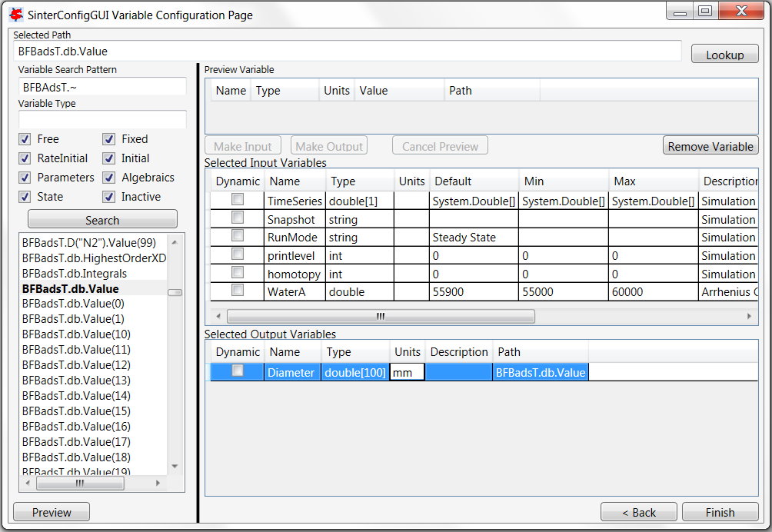Toggle Dynamic checkbox for WaterA row
The image size is (772, 532).
pyautogui.click(x=238, y=291)
